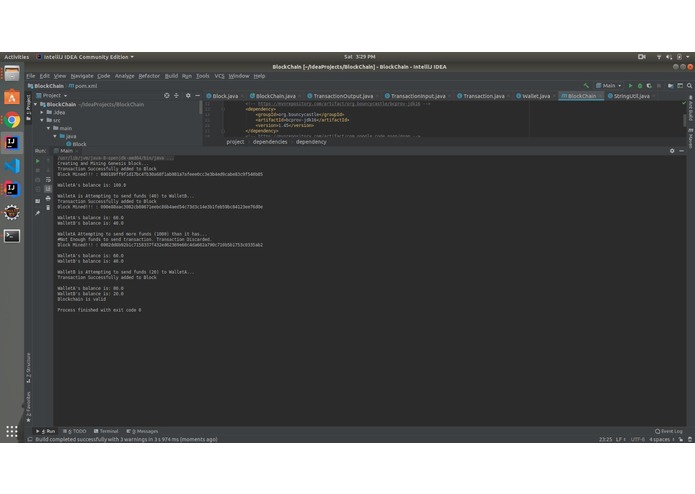Click the editor vertical scrollbar thumb

point(685,120)
